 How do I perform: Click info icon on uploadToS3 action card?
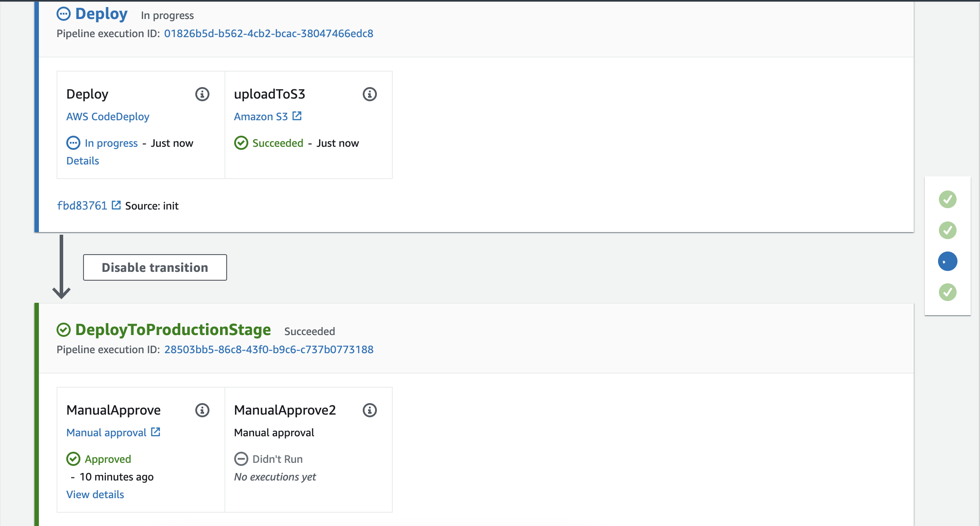click(x=370, y=94)
